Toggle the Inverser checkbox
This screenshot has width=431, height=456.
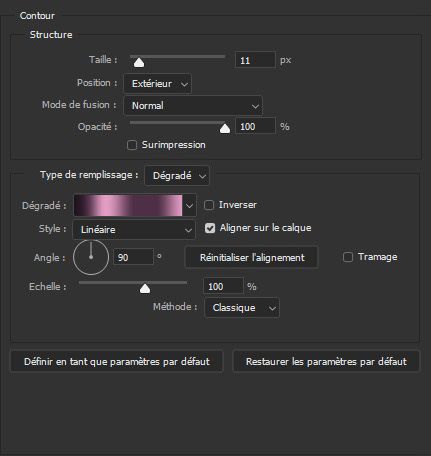pos(209,205)
